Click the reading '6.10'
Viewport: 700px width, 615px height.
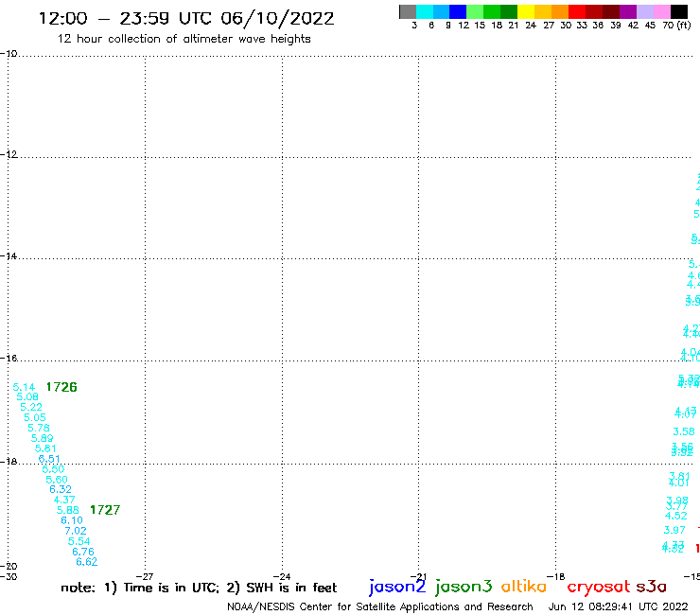(72, 520)
